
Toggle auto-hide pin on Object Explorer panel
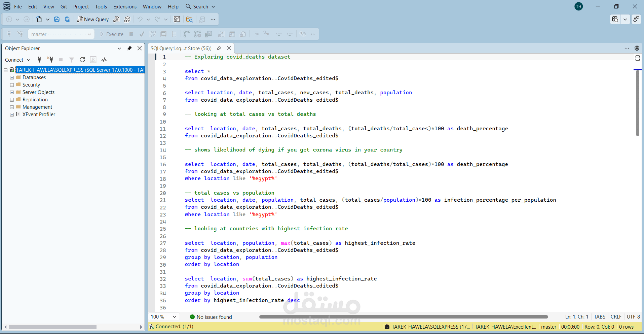(x=129, y=48)
